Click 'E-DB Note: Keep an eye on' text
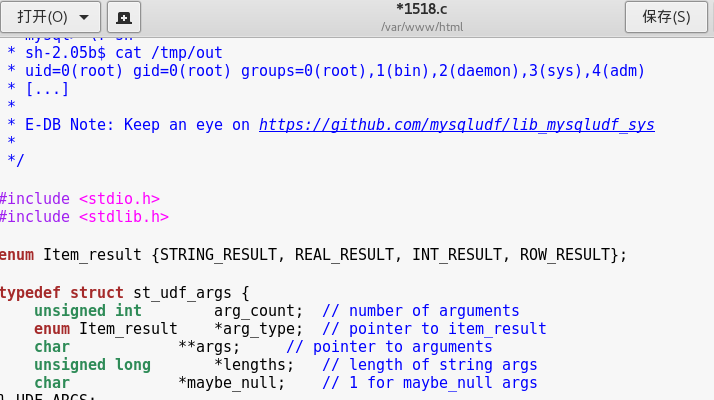 coord(138,125)
